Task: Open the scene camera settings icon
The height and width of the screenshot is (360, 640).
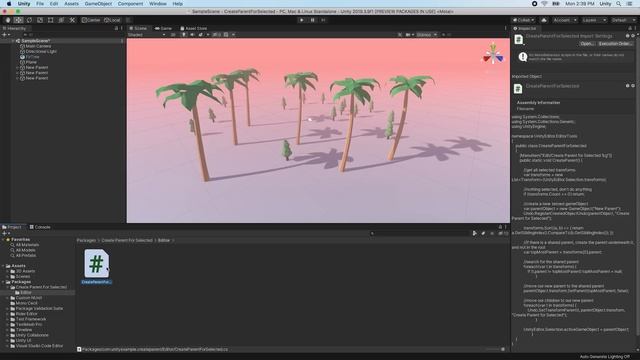Action: (408, 35)
